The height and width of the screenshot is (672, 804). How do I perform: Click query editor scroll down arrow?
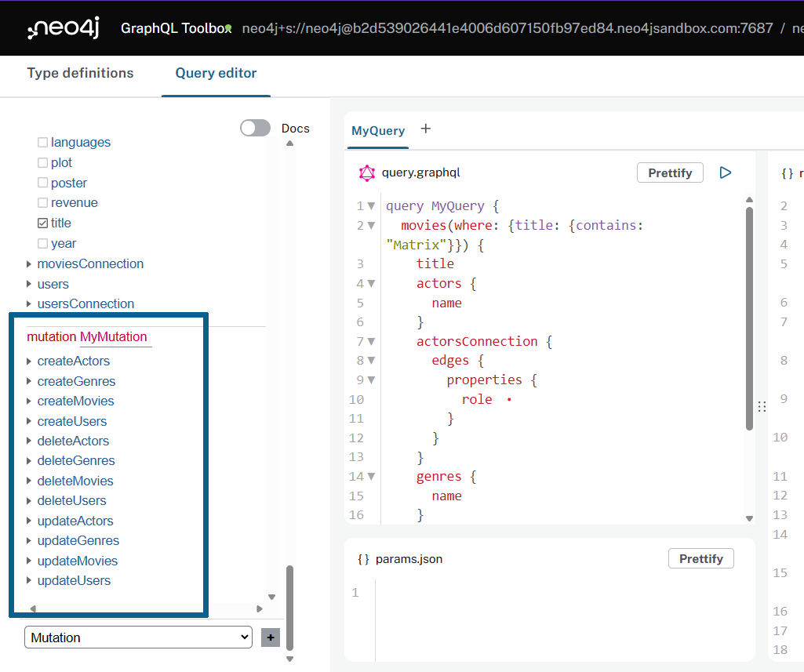(749, 519)
